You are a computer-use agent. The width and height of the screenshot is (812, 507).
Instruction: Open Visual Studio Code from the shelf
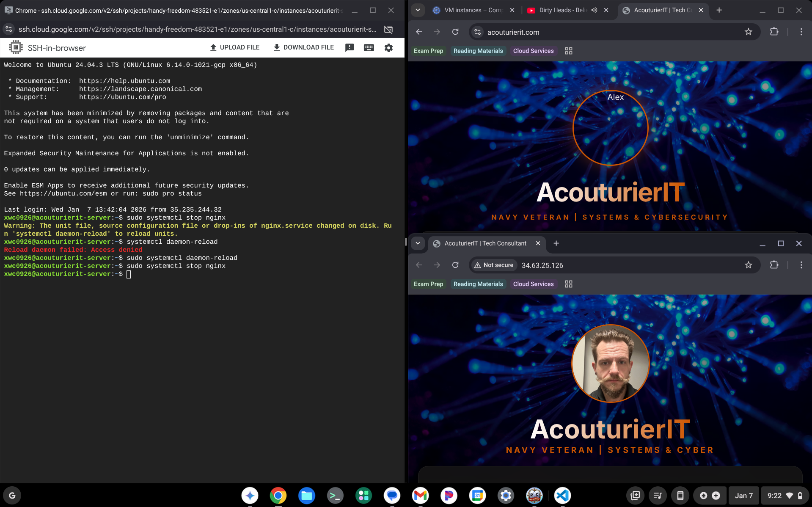(562, 495)
